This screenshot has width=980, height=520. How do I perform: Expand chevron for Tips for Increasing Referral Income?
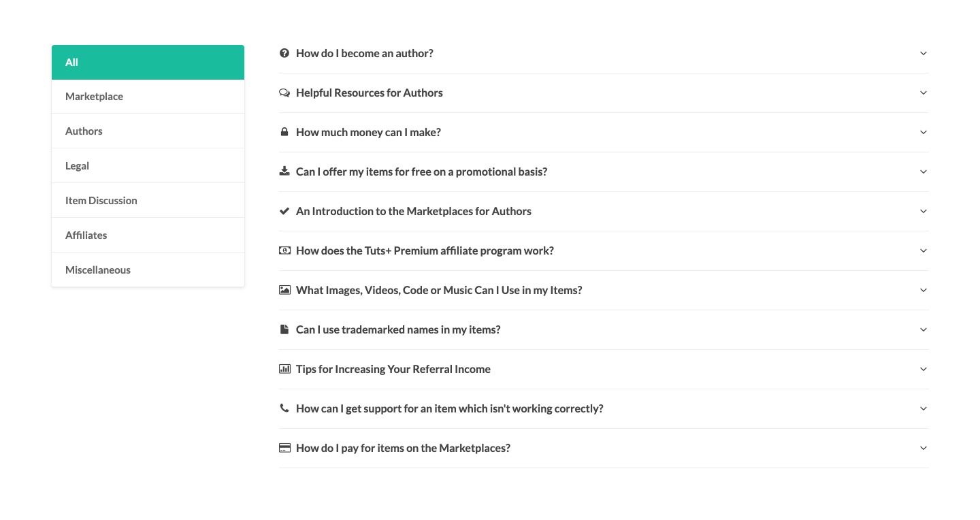(924, 369)
